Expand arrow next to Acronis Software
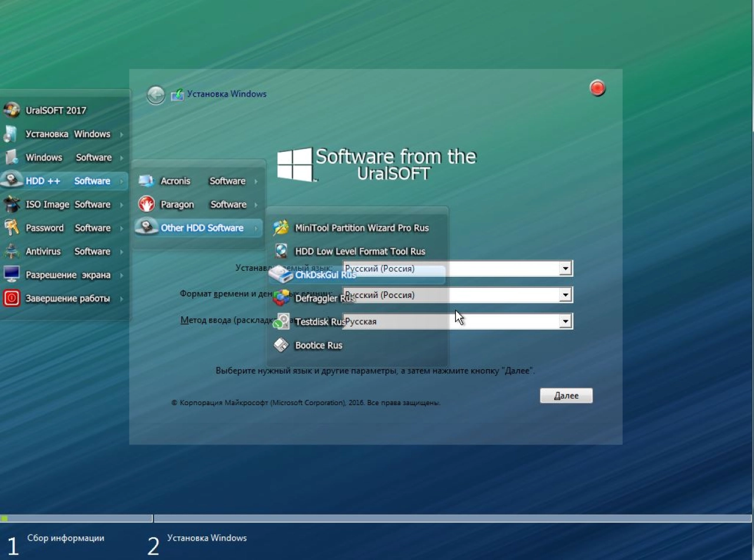The height and width of the screenshot is (560, 754). pos(256,181)
